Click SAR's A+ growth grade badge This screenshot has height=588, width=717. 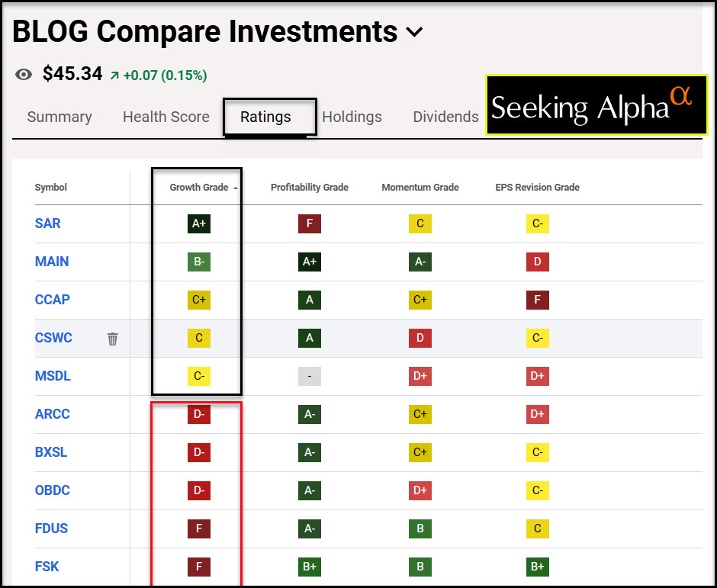point(198,223)
